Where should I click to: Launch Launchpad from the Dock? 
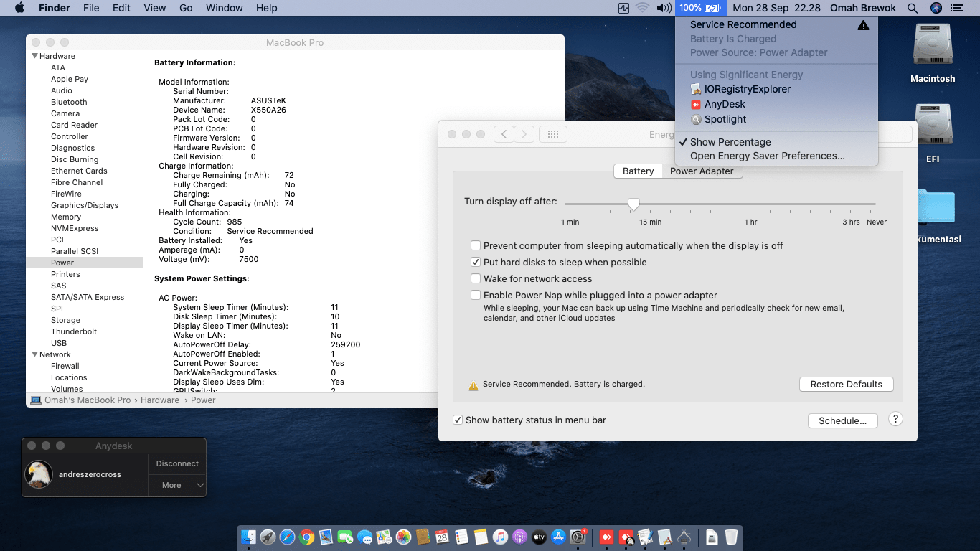click(268, 537)
